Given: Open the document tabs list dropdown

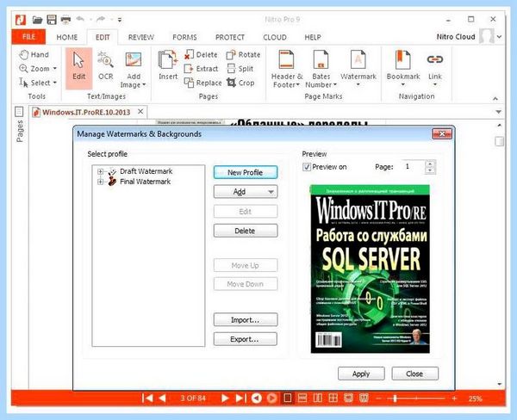Looking at the screenshot, I should [499, 112].
